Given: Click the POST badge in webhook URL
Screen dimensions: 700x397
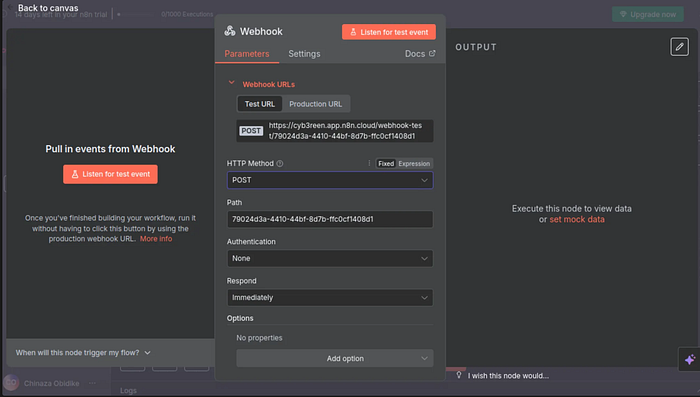Looking at the screenshot, I should point(251,131).
